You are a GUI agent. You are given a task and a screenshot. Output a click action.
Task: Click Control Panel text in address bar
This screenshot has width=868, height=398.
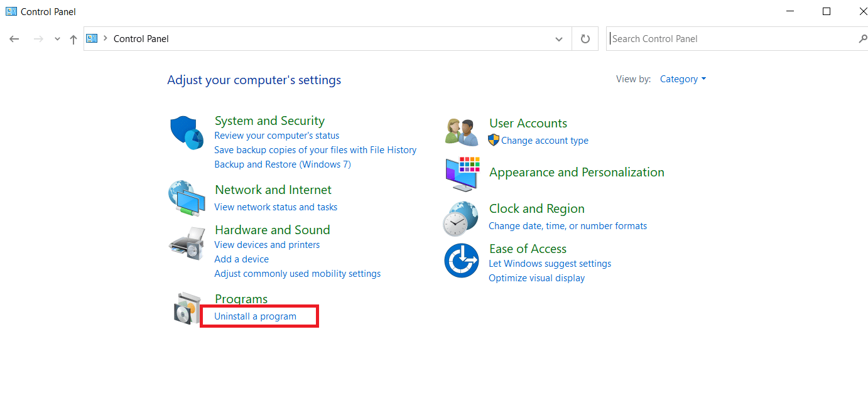(141, 39)
